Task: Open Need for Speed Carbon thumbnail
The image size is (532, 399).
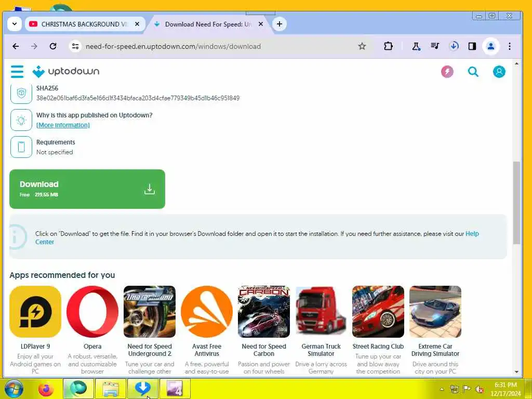Action: click(x=264, y=312)
